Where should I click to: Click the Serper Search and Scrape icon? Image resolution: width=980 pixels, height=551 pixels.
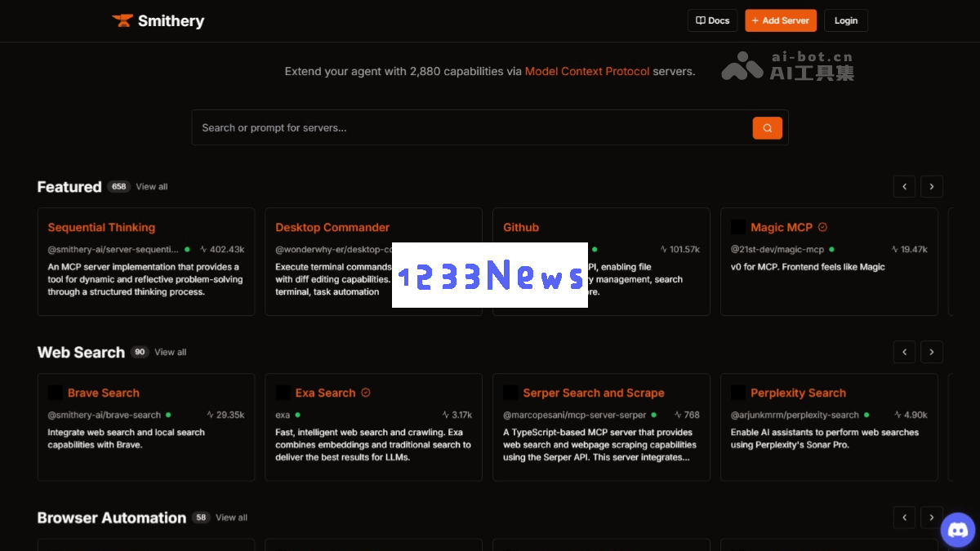[510, 393]
